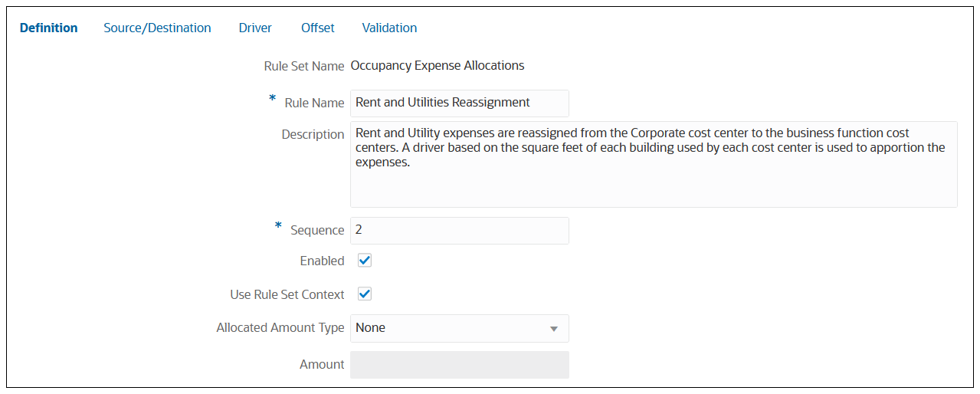Expand the Allocated Amount Type dropdown
Viewport: 980px width, 394px height.
point(459,328)
